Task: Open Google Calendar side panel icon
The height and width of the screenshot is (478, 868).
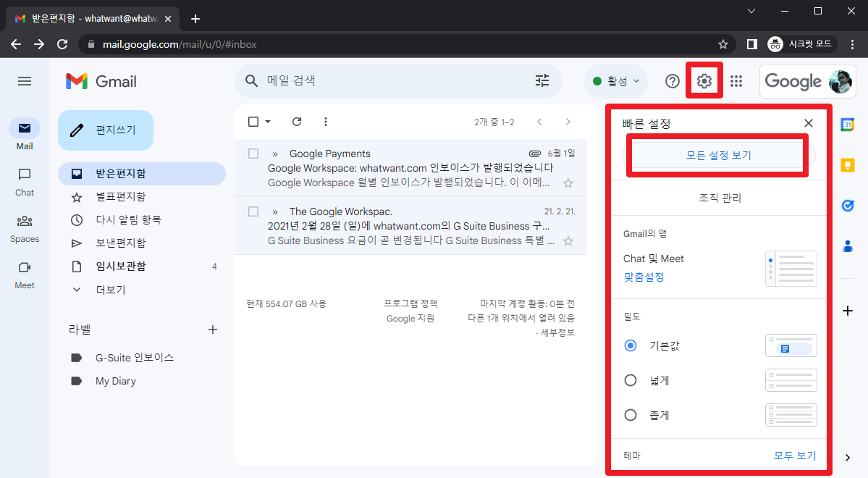Action: click(x=848, y=125)
